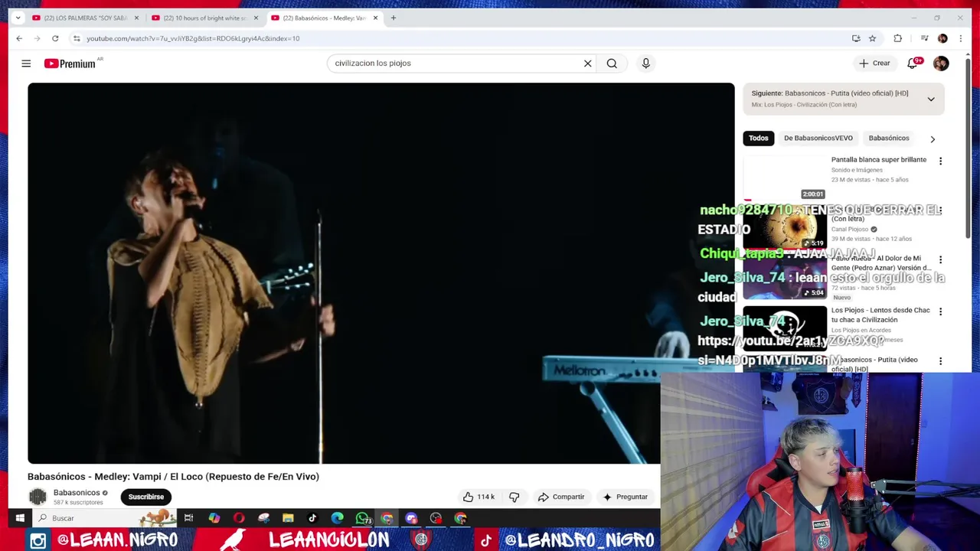Open options menu for Babasonicos Putita video
Screen dimensions: 980x551
point(940,360)
